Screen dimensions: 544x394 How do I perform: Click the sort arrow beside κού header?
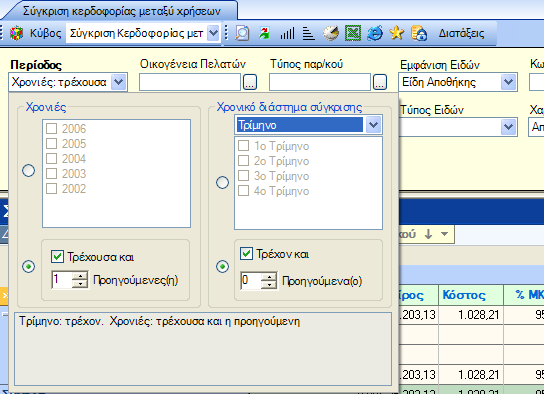coord(428,234)
